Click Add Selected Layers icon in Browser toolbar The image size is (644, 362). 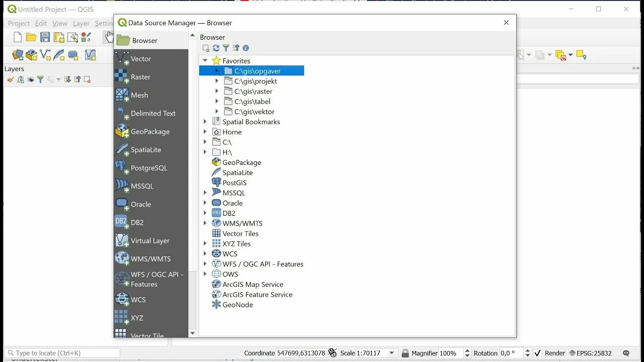pyautogui.click(x=206, y=48)
